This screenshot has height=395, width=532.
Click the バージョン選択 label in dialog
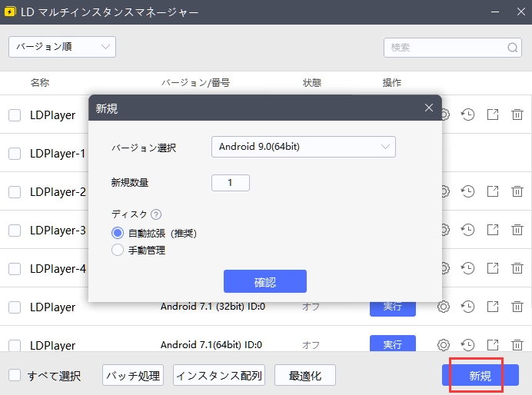(x=144, y=148)
